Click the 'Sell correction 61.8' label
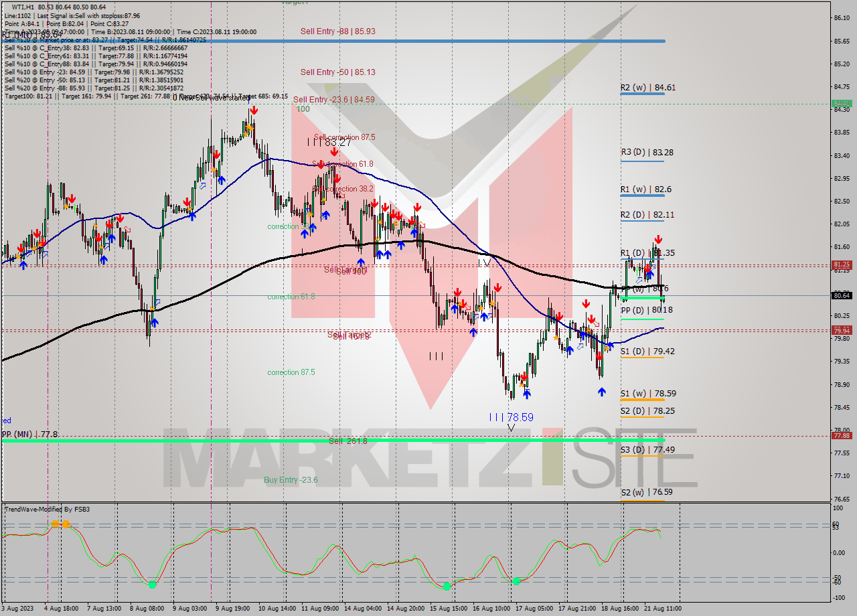 342,164
